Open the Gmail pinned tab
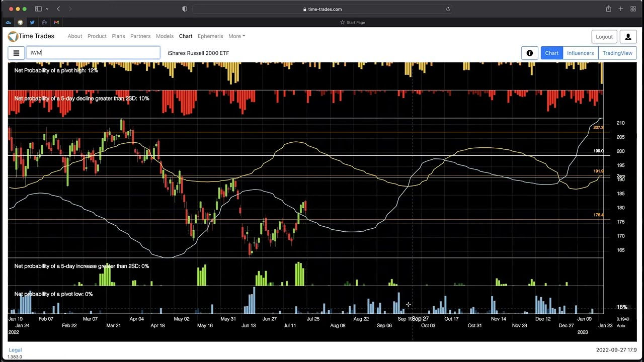The height and width of the screenshot is (362, 644). point(56,22)
